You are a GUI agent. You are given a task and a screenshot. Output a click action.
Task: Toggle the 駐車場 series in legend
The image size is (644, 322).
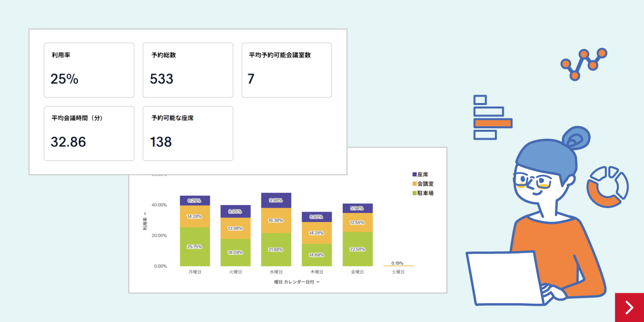coord(423,193)
